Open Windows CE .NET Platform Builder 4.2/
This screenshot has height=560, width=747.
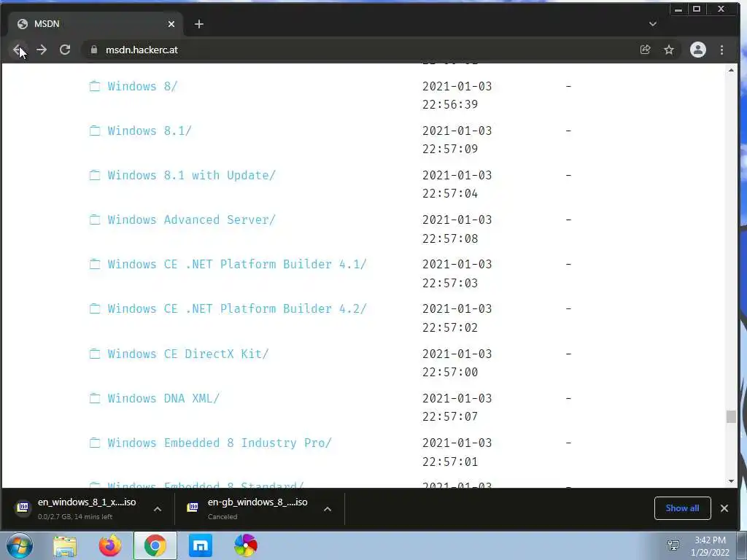point(237,308)
